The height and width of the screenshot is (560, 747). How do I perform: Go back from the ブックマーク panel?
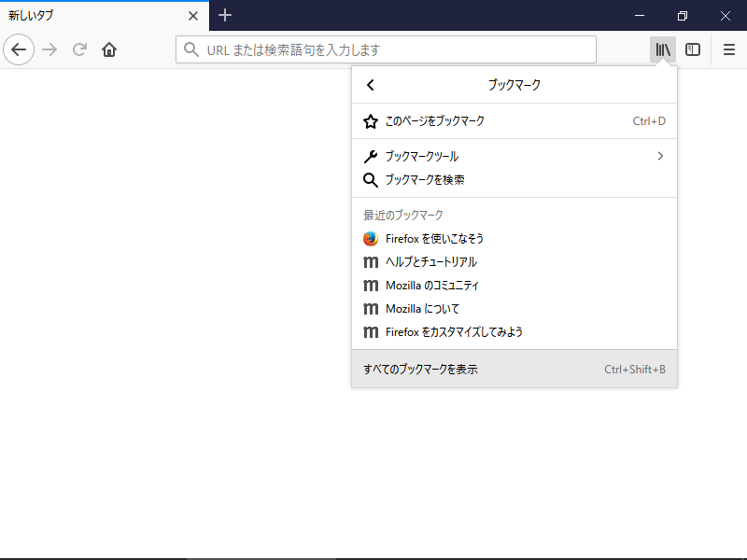pyautogui.click(x=371, y=85)
